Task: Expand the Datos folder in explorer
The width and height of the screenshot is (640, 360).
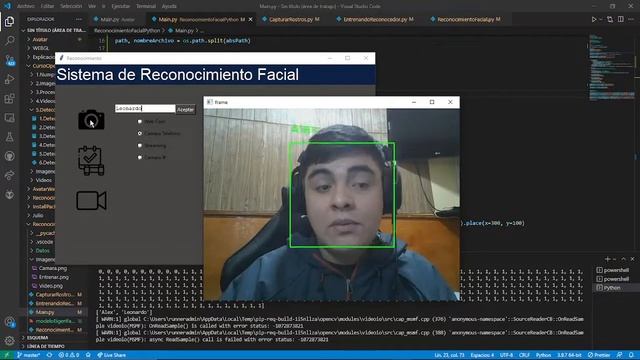Action: pyautogui.click(x=42, y=251)
